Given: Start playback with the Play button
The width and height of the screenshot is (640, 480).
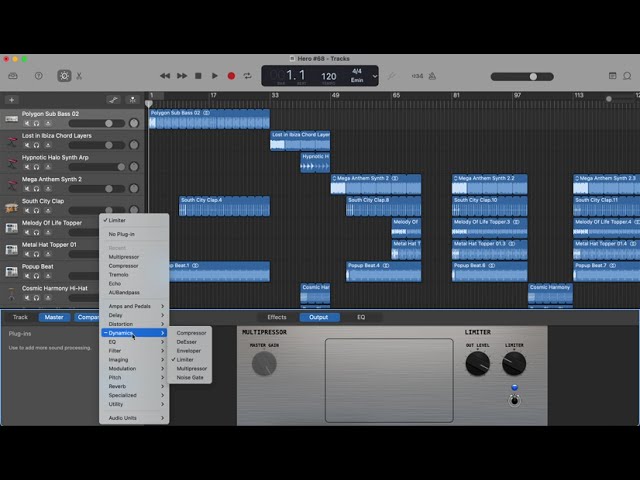Looking at the screenshot, I should pos(214,76).
